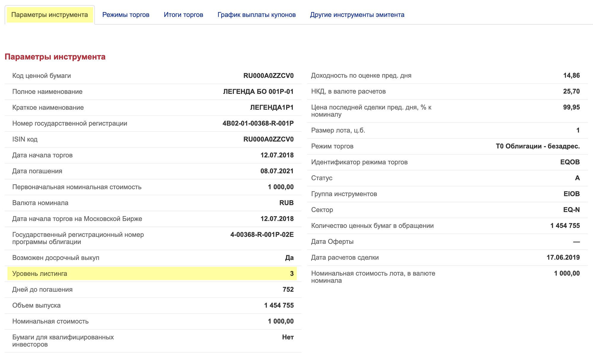
Task: Switch to Режимы торгов tab
Action: pyautogui.click(x=126, y=15)
